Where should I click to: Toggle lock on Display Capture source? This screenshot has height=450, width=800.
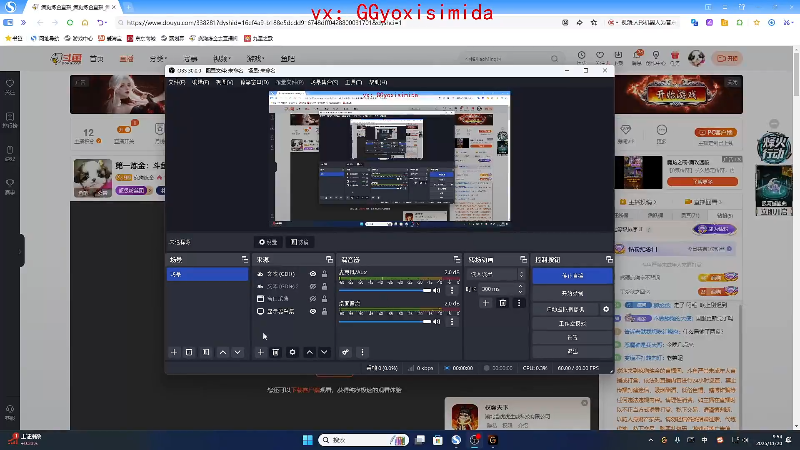pyautogui.click(x=324, y=311)
